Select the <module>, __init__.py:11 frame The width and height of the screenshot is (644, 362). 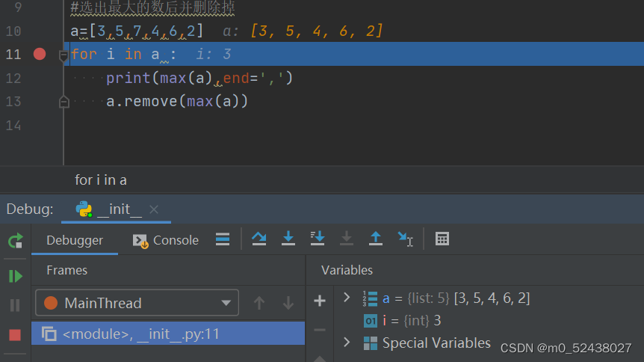pyautogui.click(x=168, y=334)
